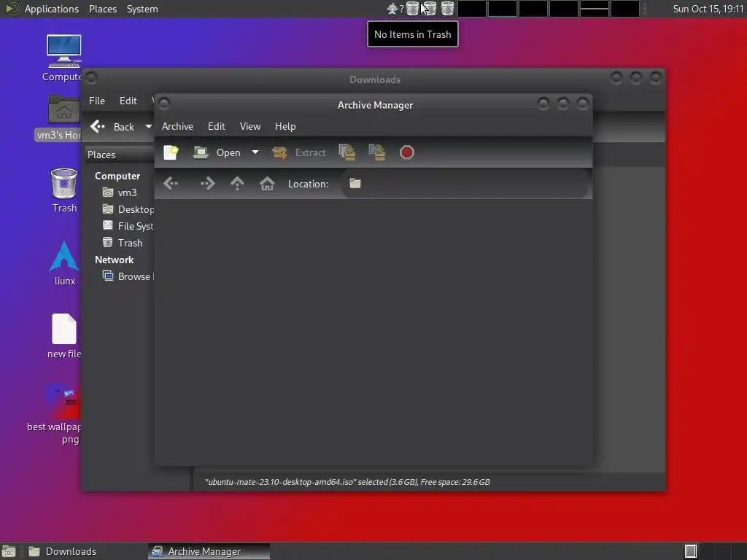Image resolution: width=747 pixels, height=560 pixels.
Task: Click the red Stop operation icon
Action: tap(407, 152)
